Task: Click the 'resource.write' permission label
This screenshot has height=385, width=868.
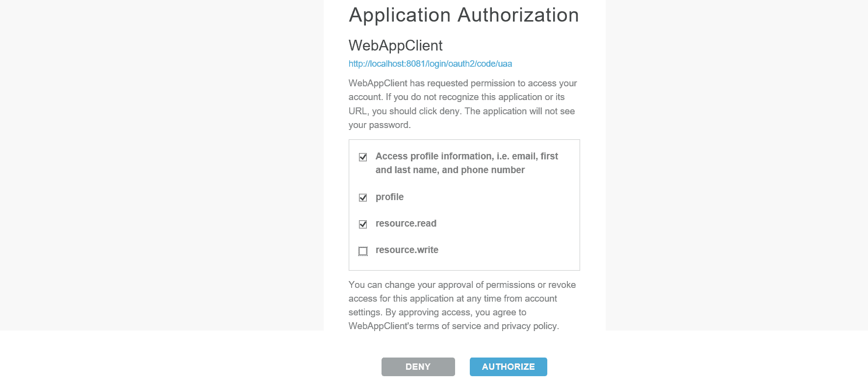Action: coord(407,250)
